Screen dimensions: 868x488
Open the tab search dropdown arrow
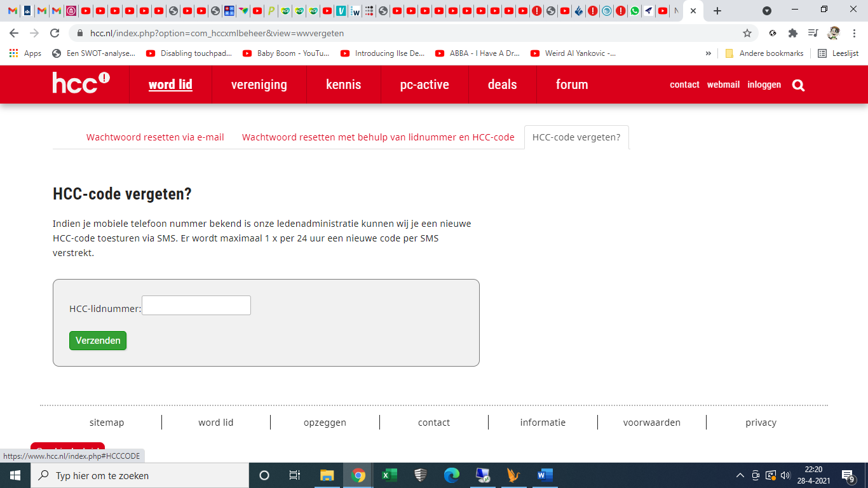(x=767, y=11)
